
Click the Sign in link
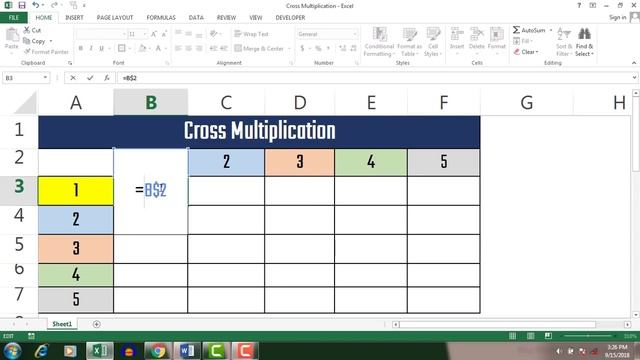[x=617, y=17]
